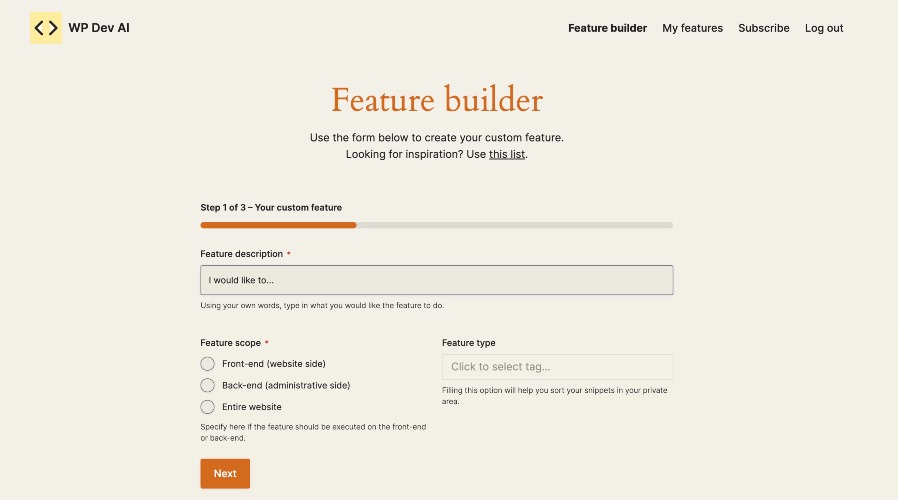Select Front-end (website side) radio button
The image size is (898, 500).
click(x=207, y=364)
